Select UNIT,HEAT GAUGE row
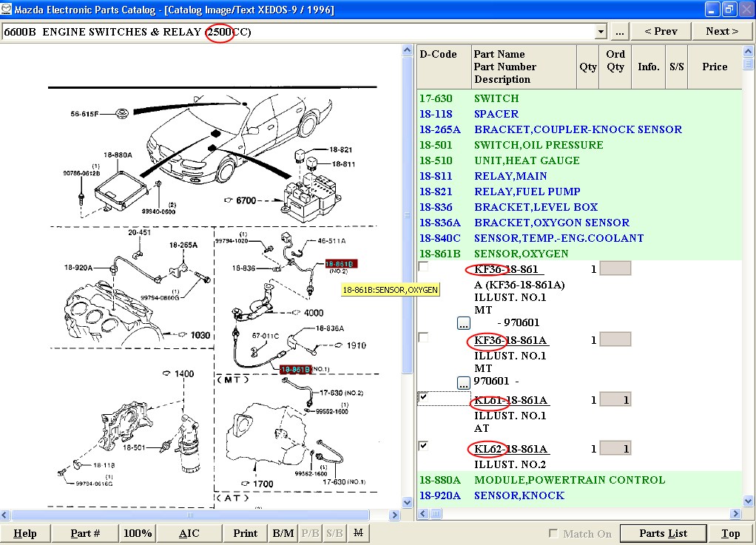 579,160
